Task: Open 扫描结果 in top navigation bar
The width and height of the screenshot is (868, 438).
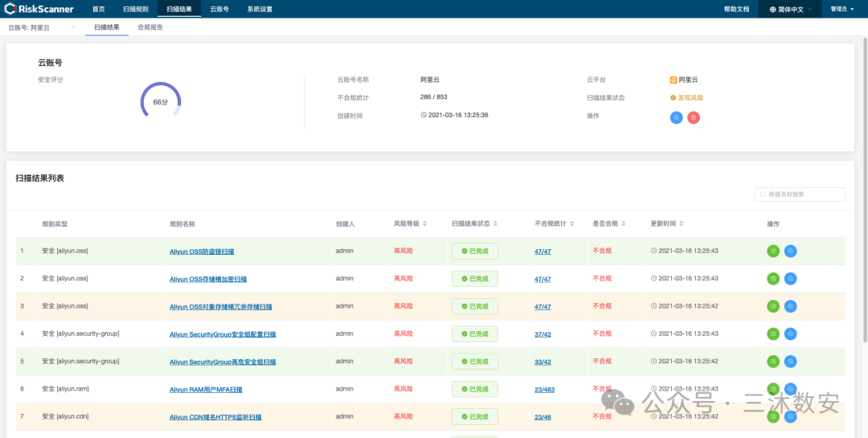Action: click(x=178, y=9)
